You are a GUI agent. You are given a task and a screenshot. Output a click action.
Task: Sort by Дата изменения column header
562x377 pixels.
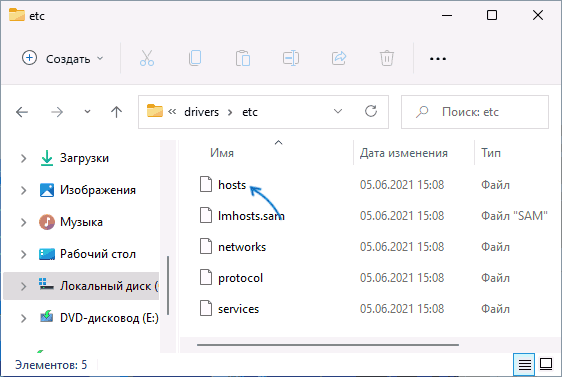click(x=404, y=153)
